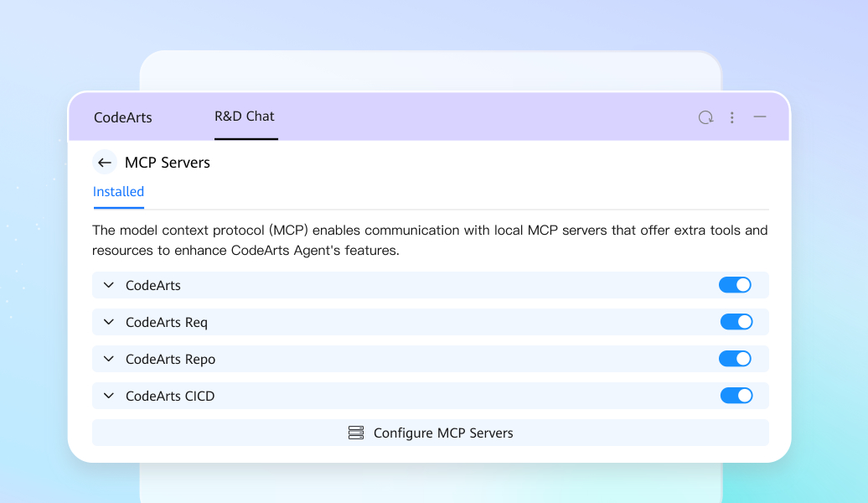Click the refresh icon in the header
Screen dimensions: 868x503
point(705,117)
